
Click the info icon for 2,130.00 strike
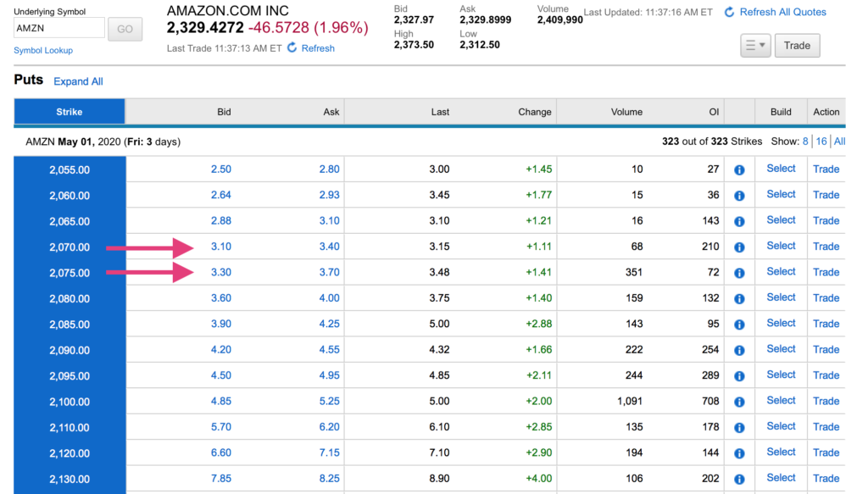(739, 478)
